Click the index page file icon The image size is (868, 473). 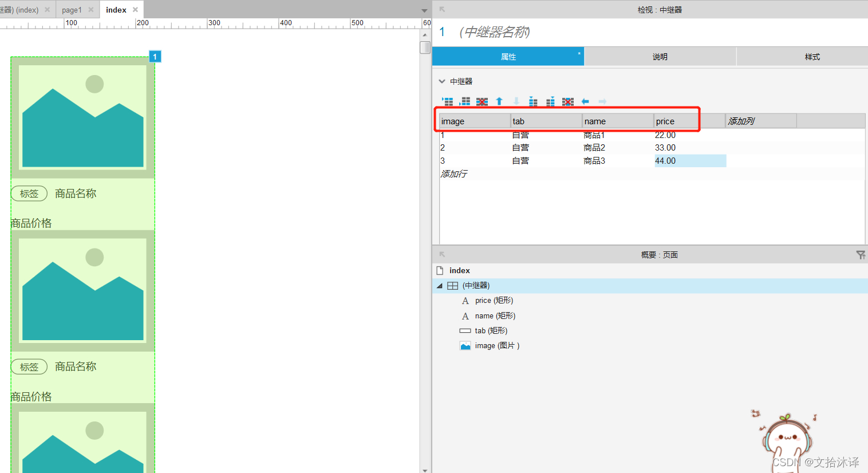(440, 270)
